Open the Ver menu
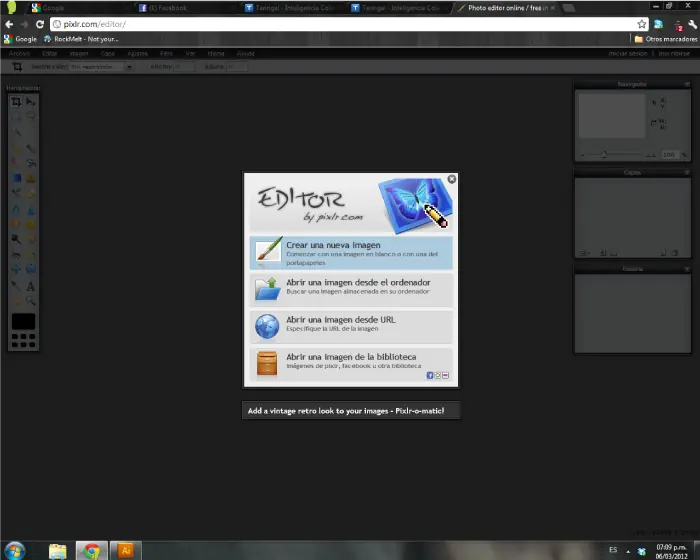Viewport: 700px width, 560px height. (191, 54)
